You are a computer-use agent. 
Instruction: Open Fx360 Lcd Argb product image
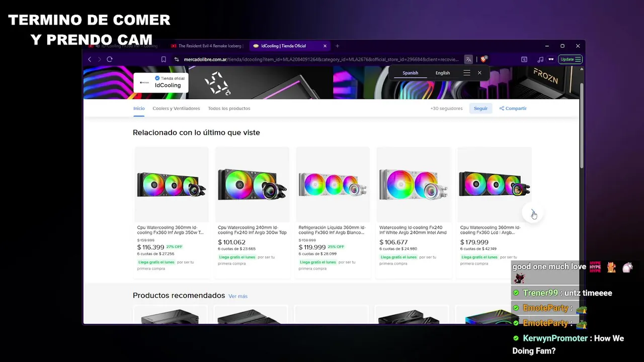[494, 185]
